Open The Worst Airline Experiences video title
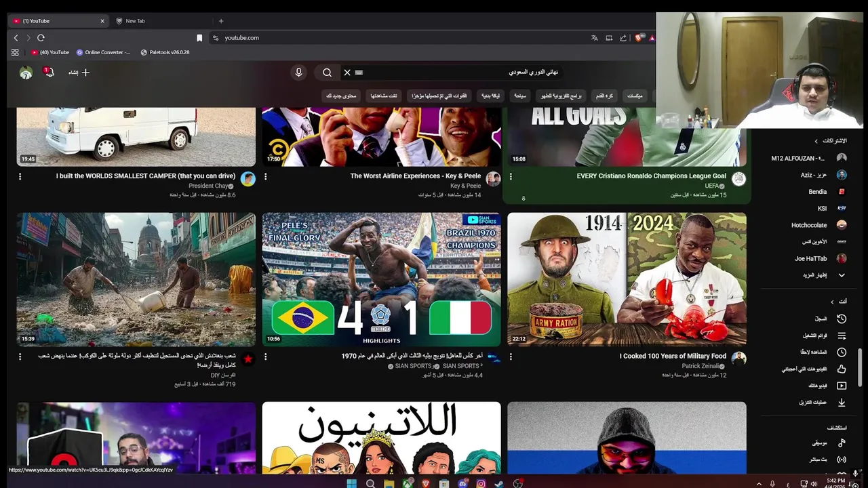Screen dimensions: 868x488 coord(416,176)
